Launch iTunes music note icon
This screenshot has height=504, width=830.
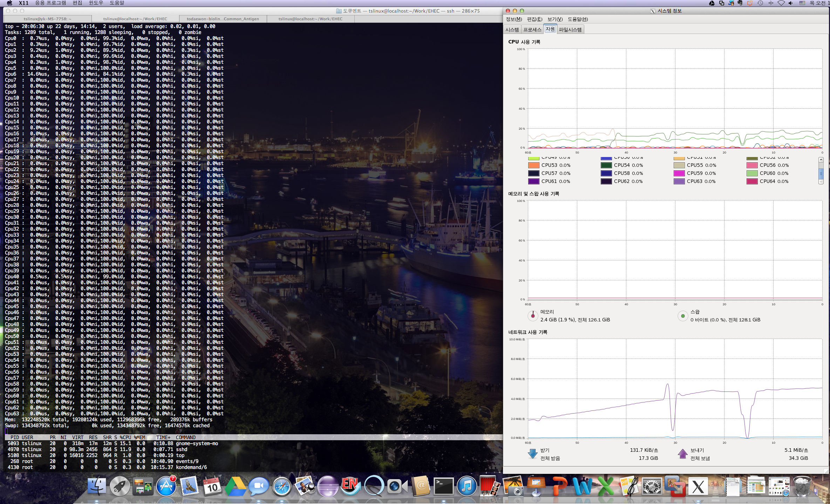(467, 486)
